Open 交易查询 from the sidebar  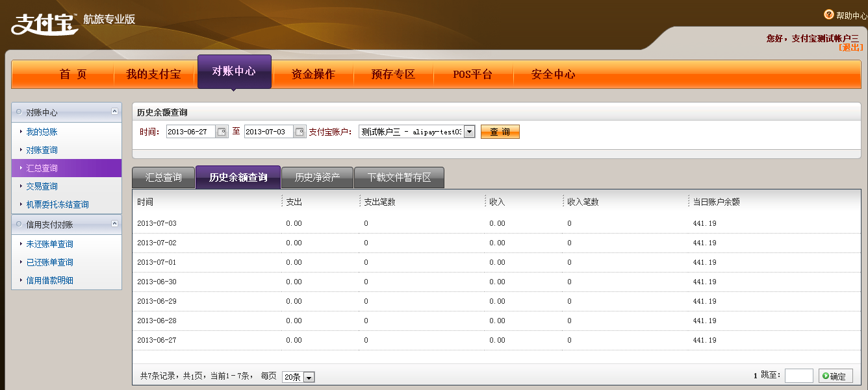coord(42,186)
